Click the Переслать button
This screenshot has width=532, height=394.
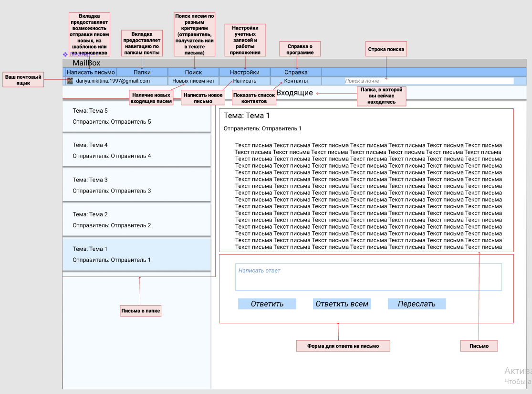coord(417,304)
